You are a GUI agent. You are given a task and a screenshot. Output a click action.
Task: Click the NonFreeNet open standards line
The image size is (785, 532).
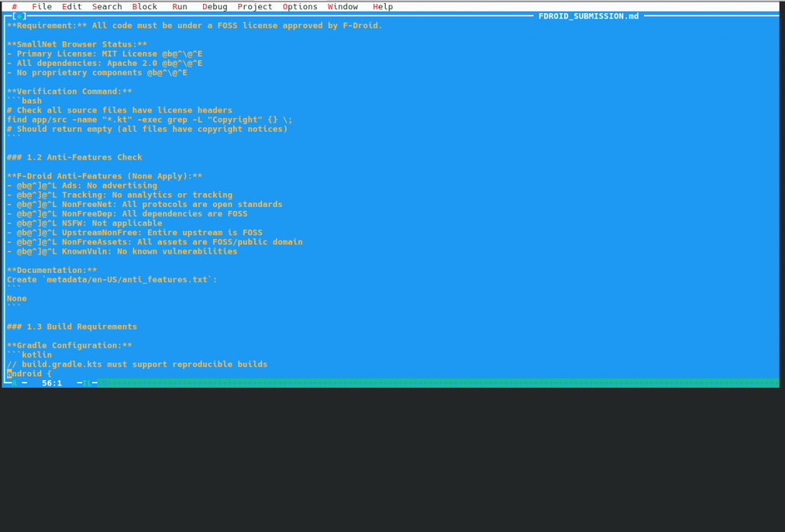click(144, 204)
